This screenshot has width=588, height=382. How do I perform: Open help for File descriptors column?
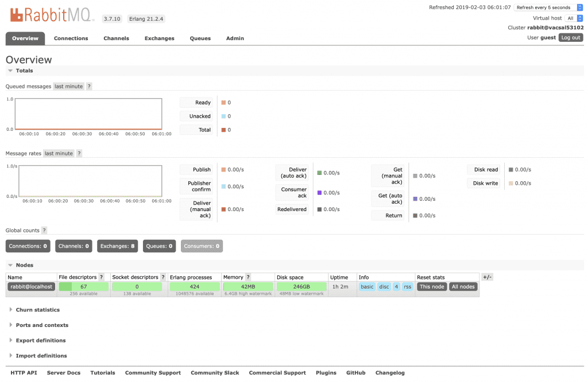pyautogui.click(x=101, y=278)
